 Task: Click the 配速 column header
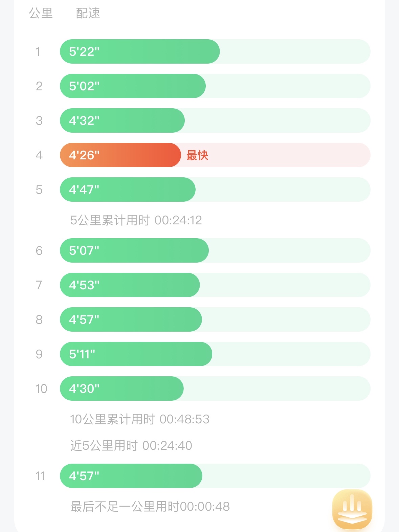click(88, 13)
